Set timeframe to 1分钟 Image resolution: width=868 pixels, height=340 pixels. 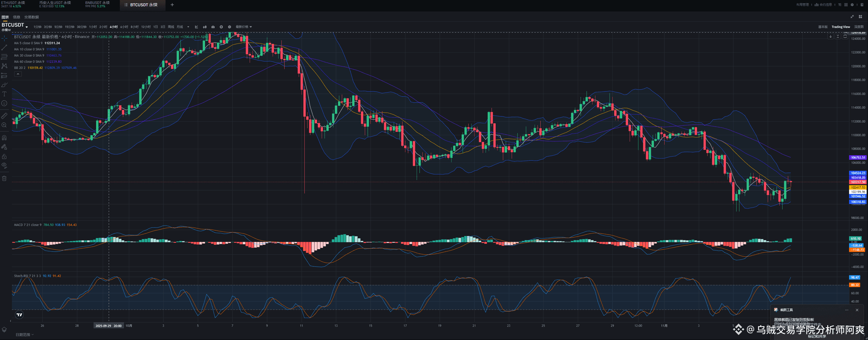37,27
